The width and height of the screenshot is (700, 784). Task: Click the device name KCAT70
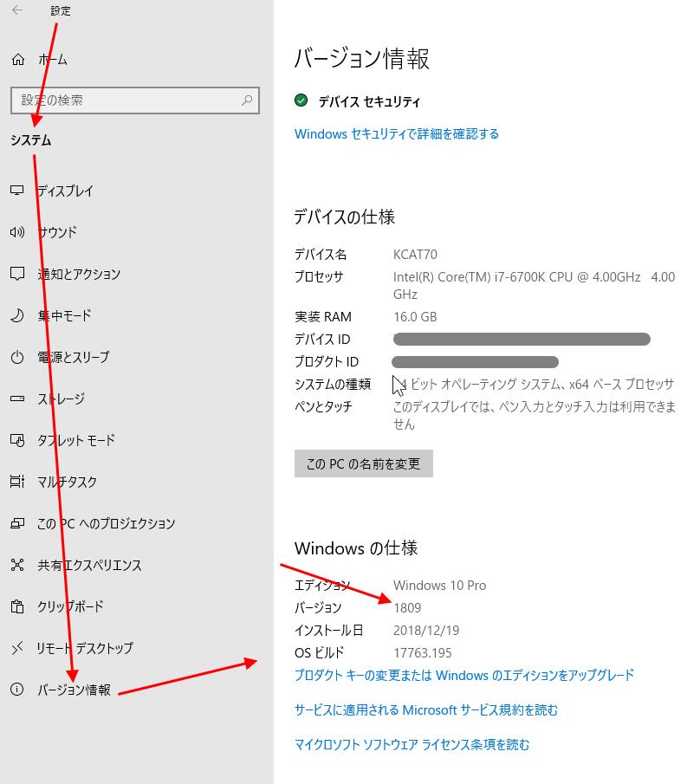[415, 255]
